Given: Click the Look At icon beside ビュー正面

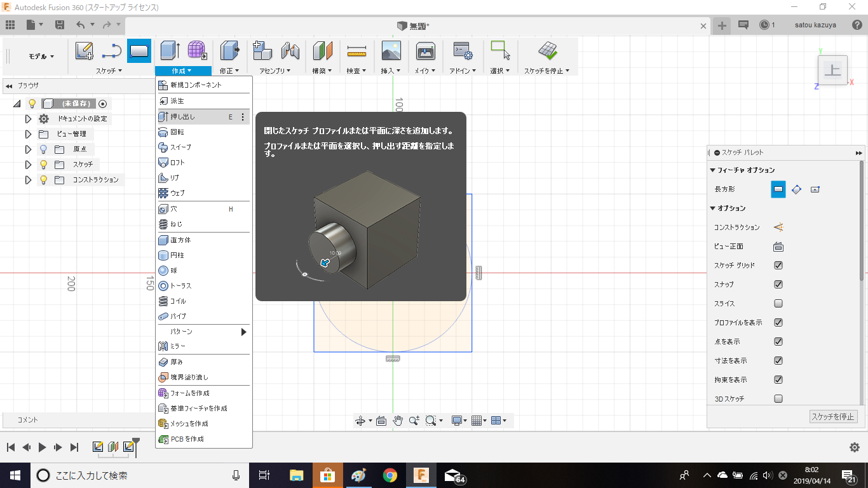Looking at the screenshot, I should tap(778, 247).
